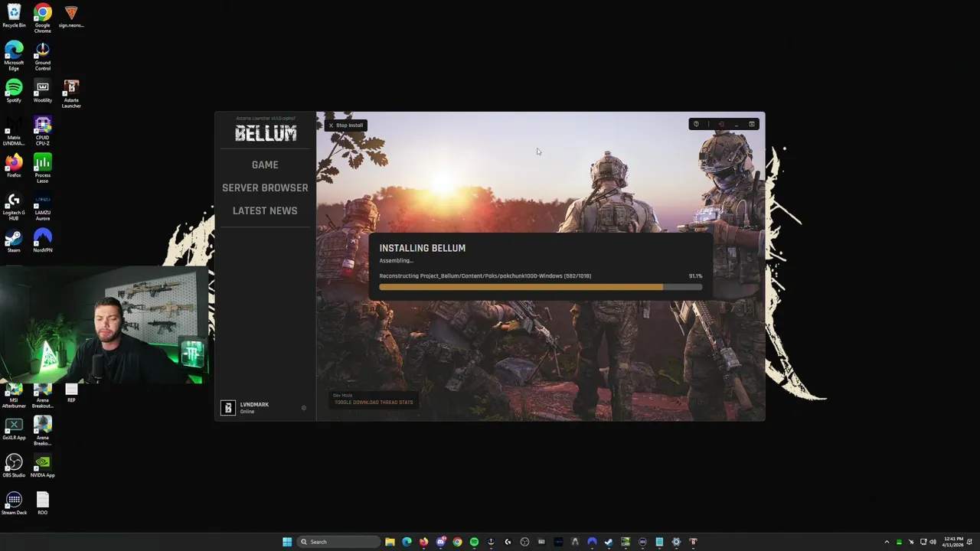Select the sign.neons pizza desktop icon

pyautogui.click(x=71, y=16)
